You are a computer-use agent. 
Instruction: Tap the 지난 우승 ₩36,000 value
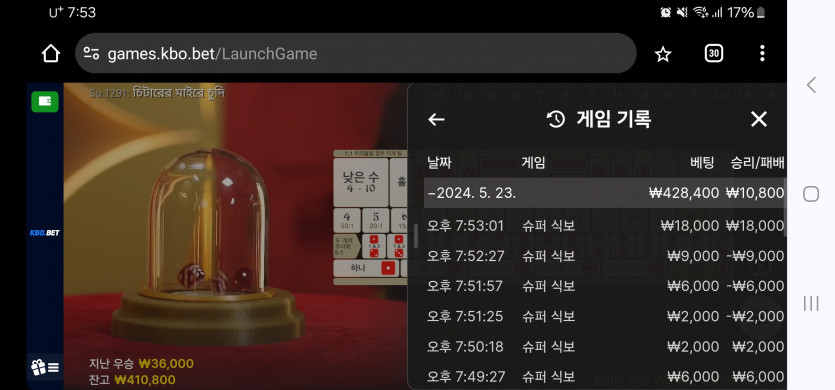pyautogui.click(x=141, y=364)
